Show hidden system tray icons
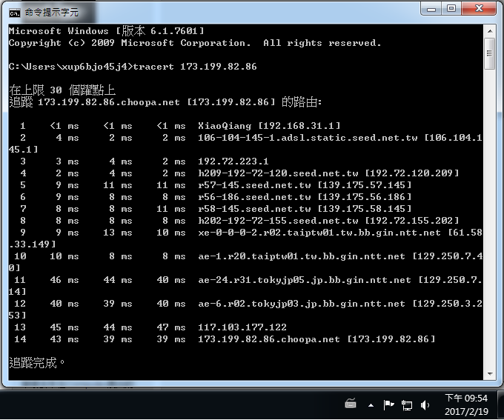 point(371,405)
